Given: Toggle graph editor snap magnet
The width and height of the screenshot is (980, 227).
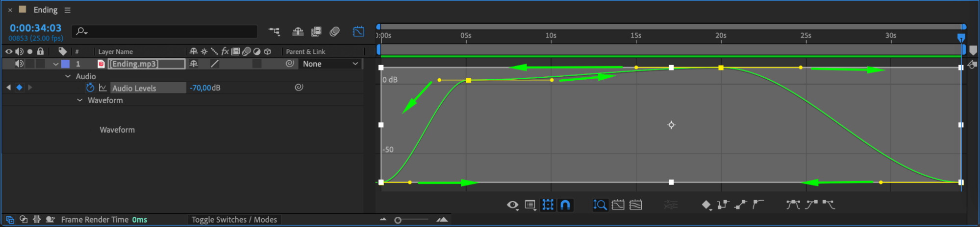Looking at the screenshot, I should tap(565, 205).
